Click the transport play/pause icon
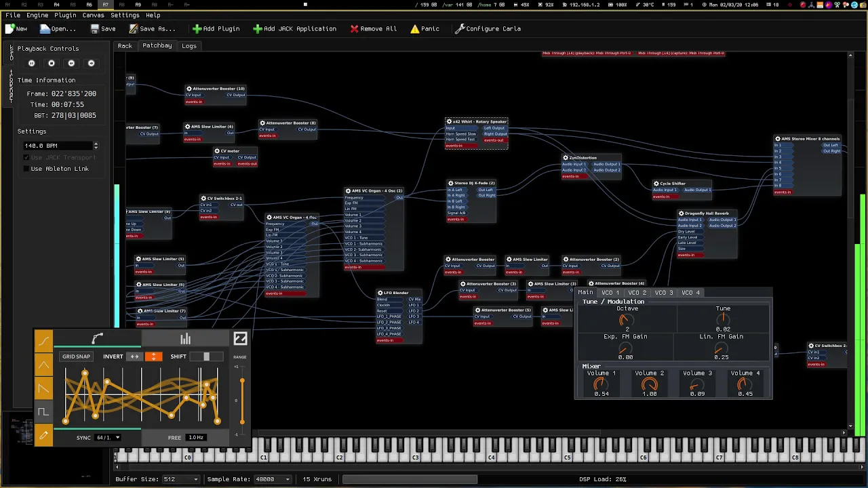The image size is (868, 488). (x=31, y=63)
